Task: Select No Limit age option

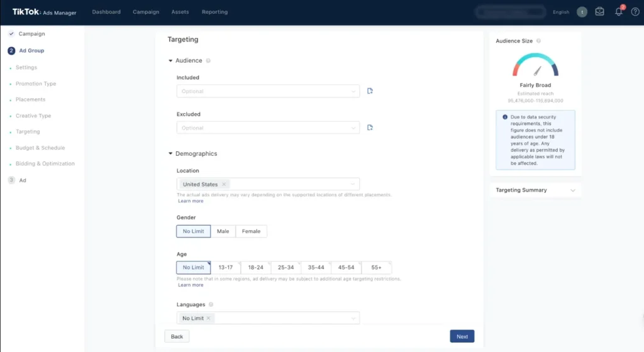Action: [194, 267]
